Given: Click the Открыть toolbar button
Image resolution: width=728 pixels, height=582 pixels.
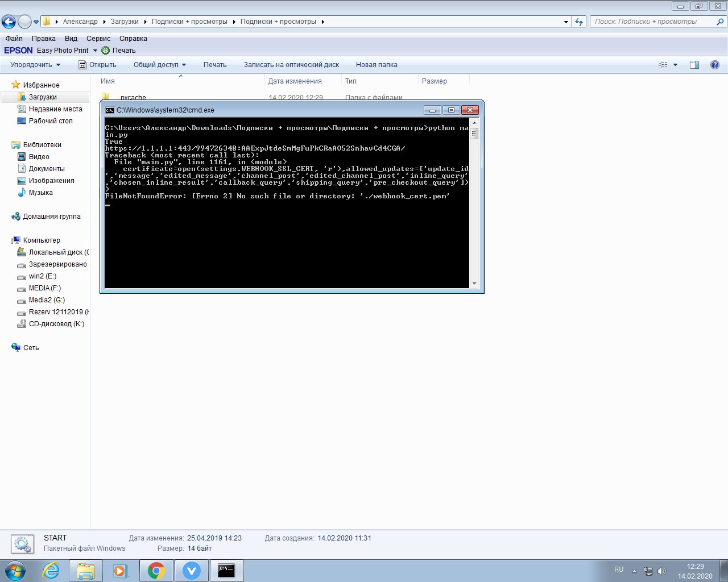Looking at the screenshot, I should 97,65.
